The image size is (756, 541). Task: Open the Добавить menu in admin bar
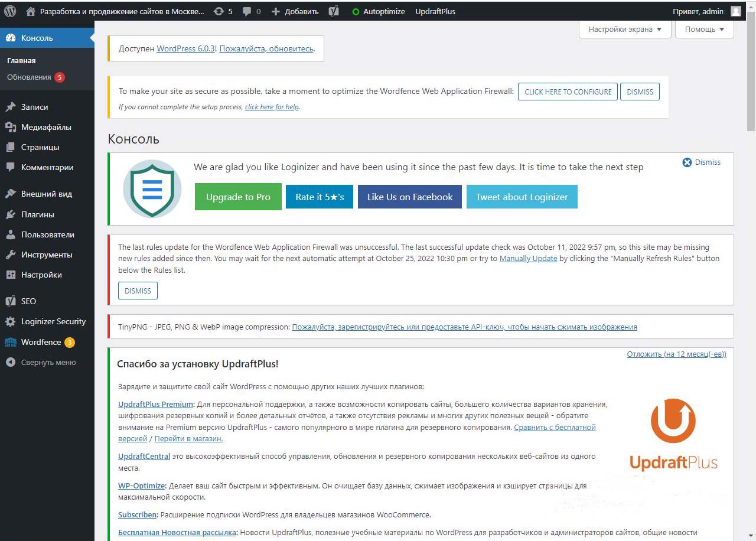click(295, 11)
